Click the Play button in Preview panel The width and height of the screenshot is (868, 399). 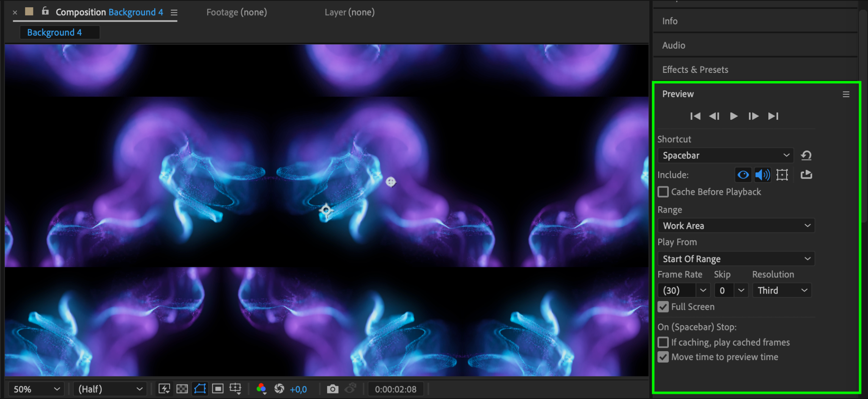(734, 116)
